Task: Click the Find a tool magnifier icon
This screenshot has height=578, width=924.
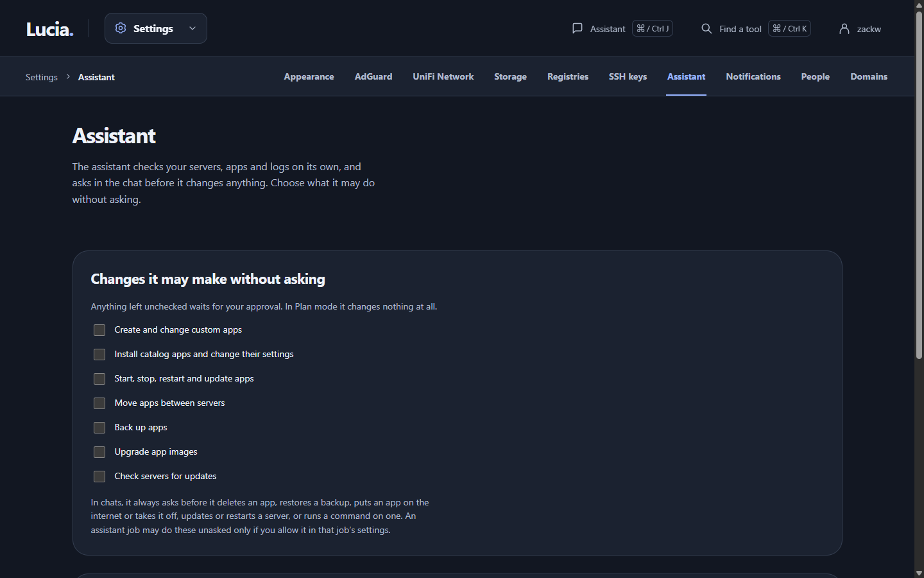Action: coord(706,28)
